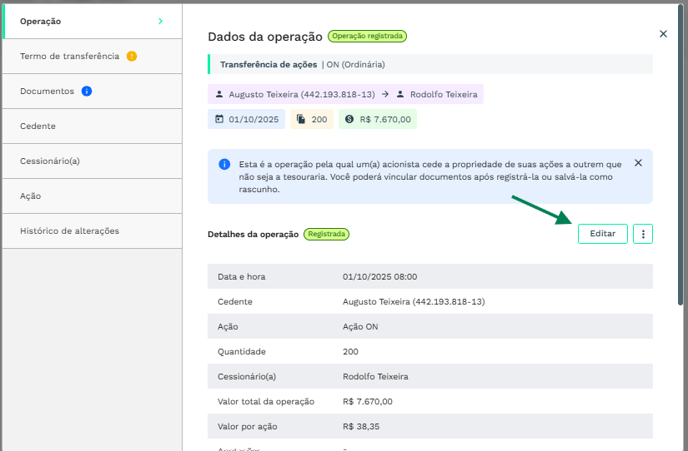Click the blue info icon in banner

[x=222, y=163]
